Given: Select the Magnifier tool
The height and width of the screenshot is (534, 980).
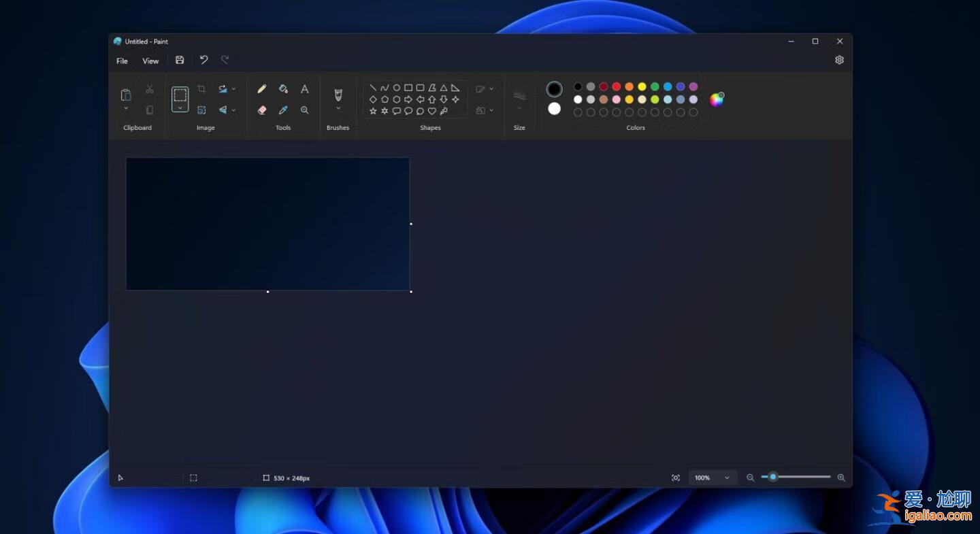Looking at the screenshot, I should coord(305,110).
